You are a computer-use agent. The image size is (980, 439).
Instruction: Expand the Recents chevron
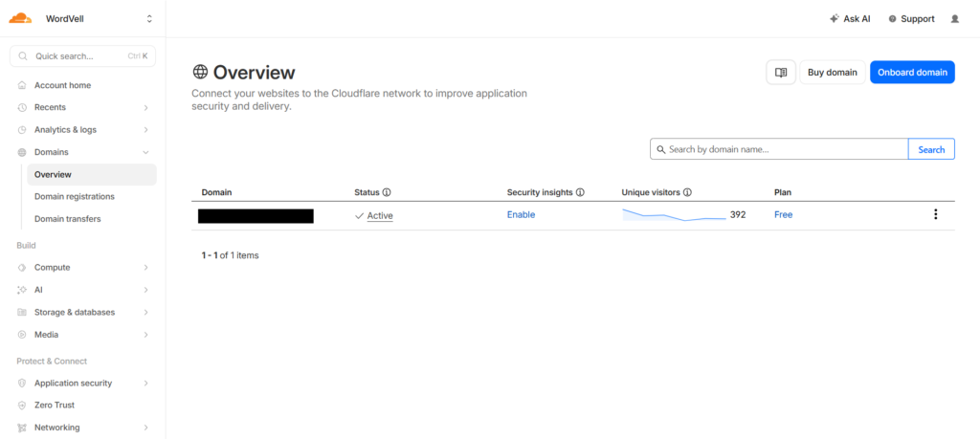pyautogui.click(x=145, y=107)
